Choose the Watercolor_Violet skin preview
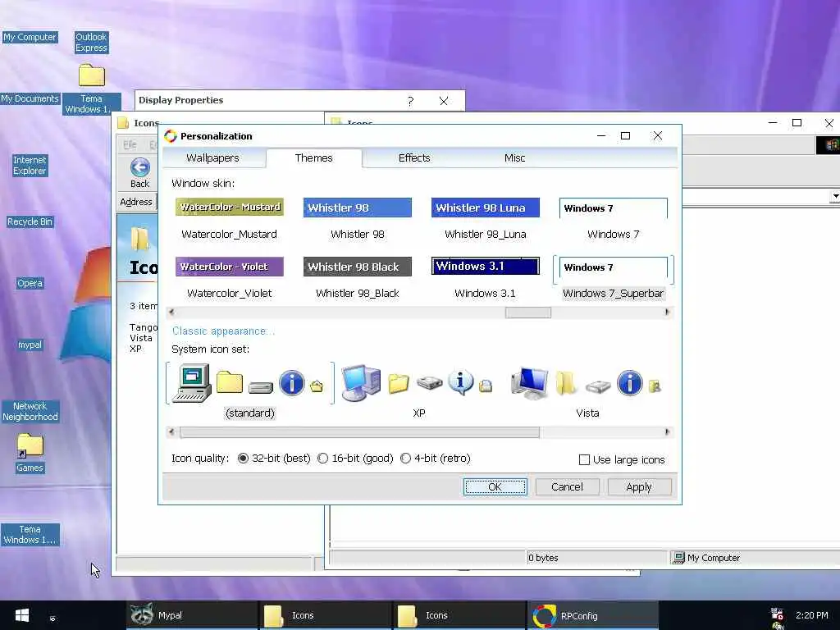 tap(230, 267)
